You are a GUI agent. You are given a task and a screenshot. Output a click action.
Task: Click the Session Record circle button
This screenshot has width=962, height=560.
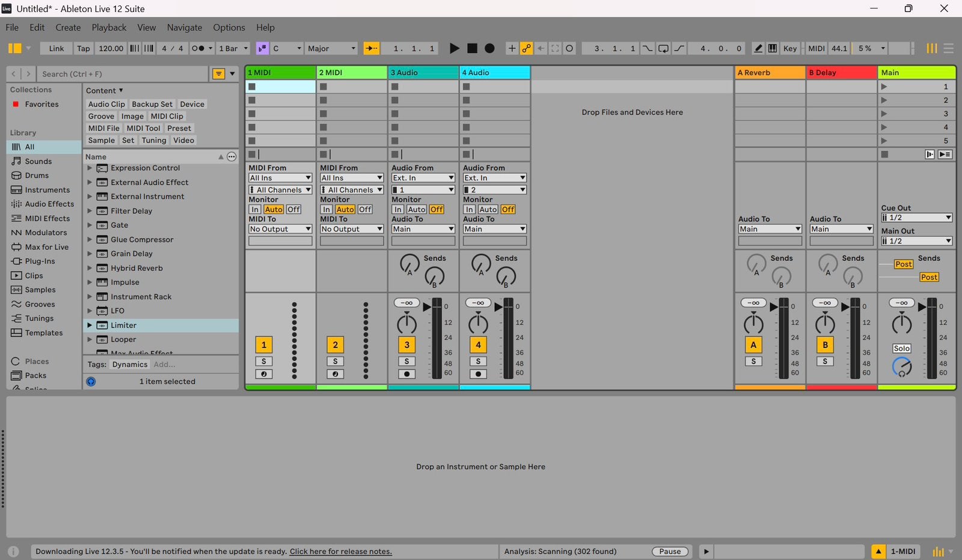coord(569,48)
